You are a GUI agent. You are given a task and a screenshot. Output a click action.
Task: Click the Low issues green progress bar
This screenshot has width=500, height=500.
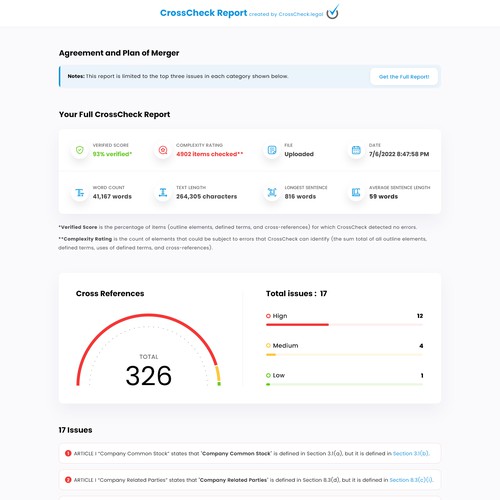268,384
